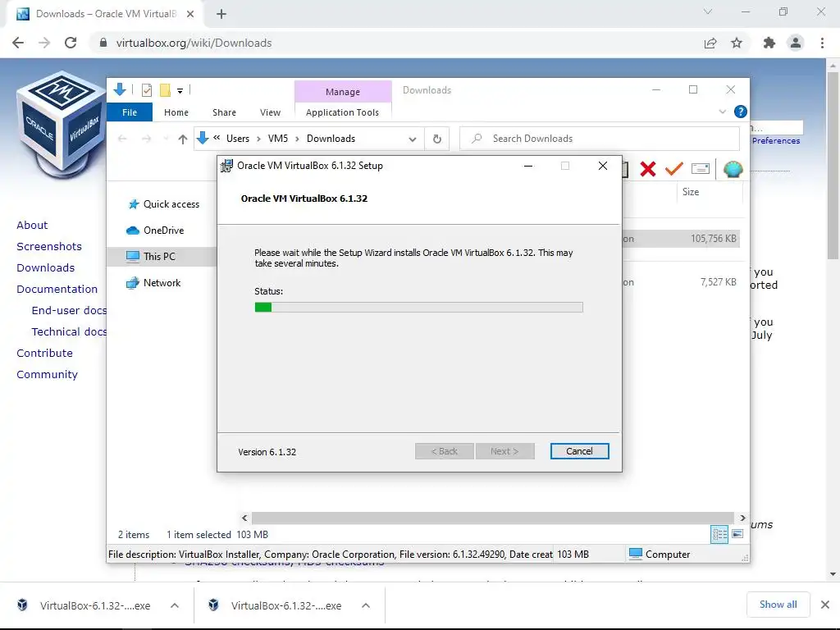Close the Downloads – Oracle VM VirtualBox tab
Viewport: 840px width, 630px height.
tap(190, 14)
